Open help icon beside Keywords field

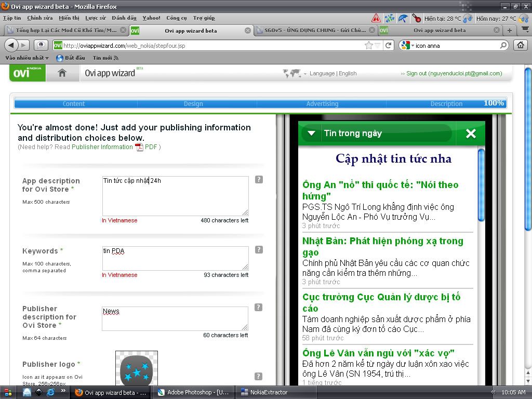point(259,250)
